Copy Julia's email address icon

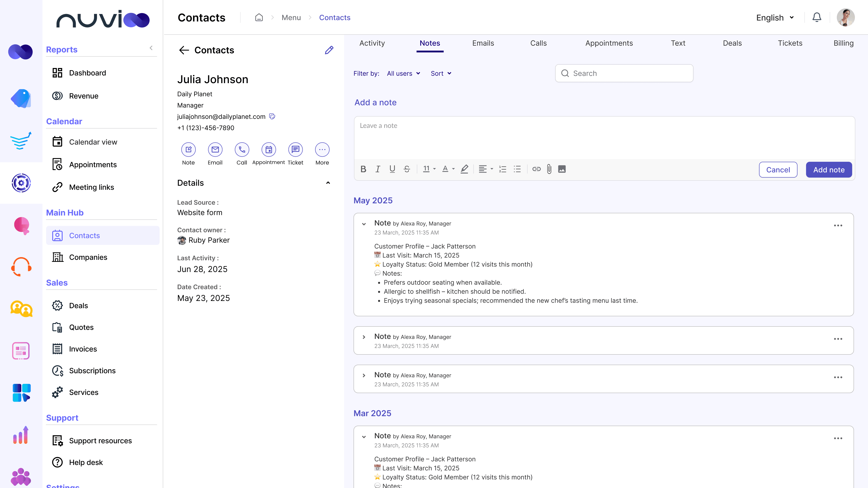coord(272,117)
